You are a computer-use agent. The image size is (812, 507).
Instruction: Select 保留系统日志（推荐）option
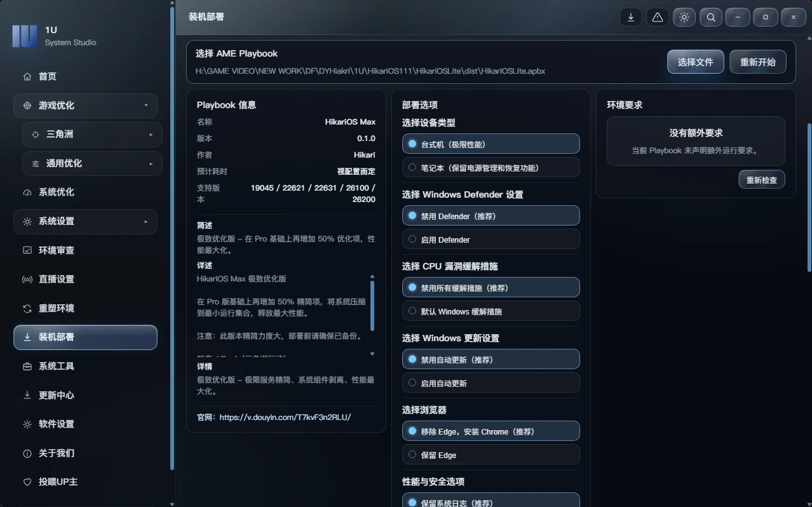coord(491,501)
